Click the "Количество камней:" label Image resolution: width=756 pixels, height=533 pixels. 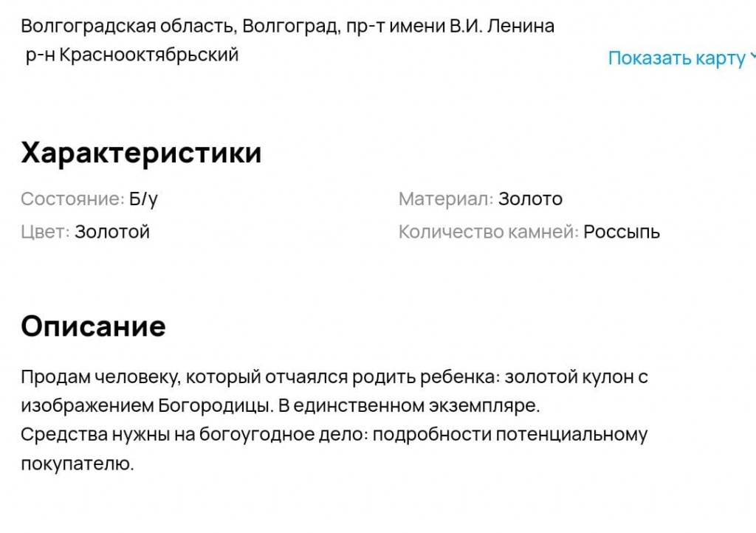(489, 233)
